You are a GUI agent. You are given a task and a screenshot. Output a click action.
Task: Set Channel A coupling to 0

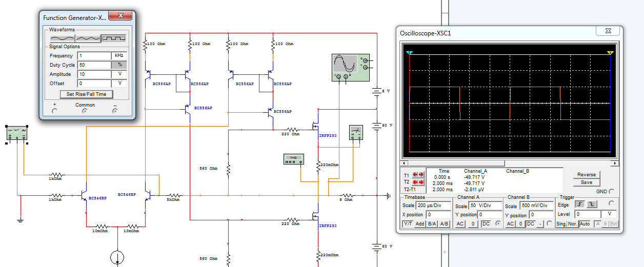(x=472, y=224)
